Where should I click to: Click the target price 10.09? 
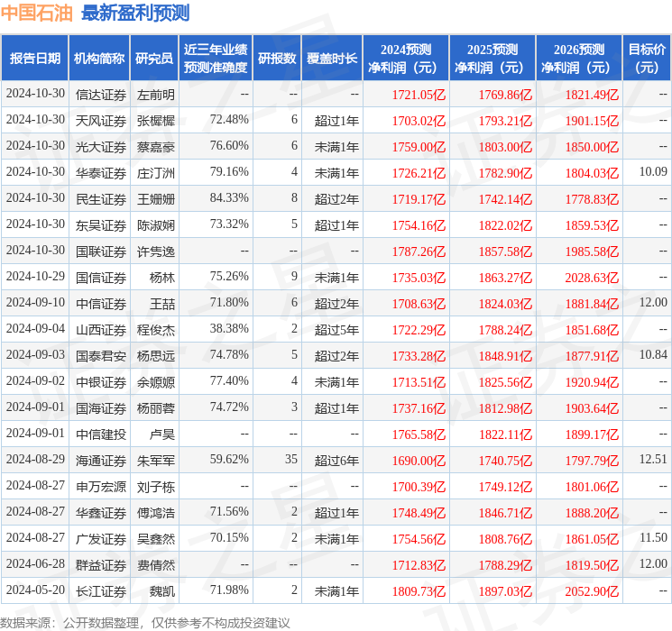(653, 172)
